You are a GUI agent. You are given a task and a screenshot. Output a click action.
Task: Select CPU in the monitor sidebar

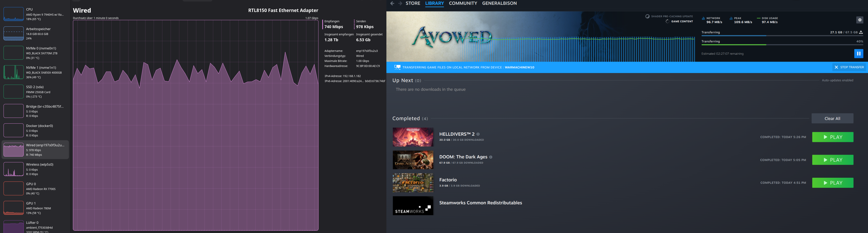coord(35,14)
